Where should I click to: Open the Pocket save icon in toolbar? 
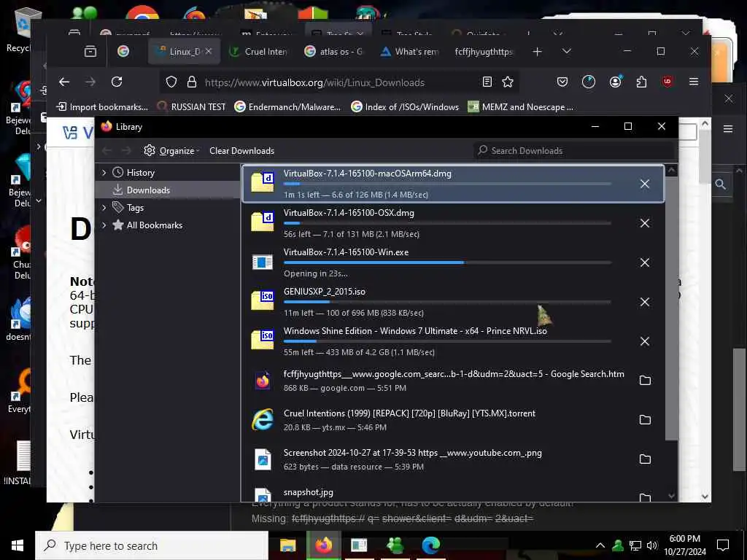[x=562, y=82]
